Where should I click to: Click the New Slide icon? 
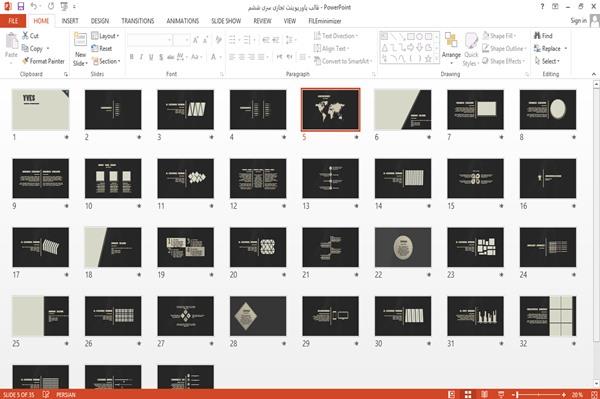pos(80,41)
